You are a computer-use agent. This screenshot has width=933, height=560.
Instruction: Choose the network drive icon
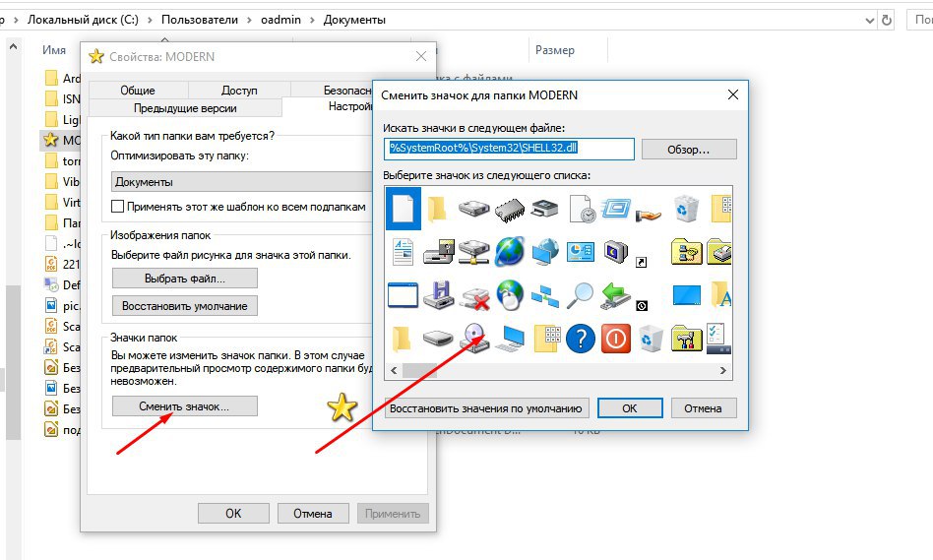tap(473, 252)
